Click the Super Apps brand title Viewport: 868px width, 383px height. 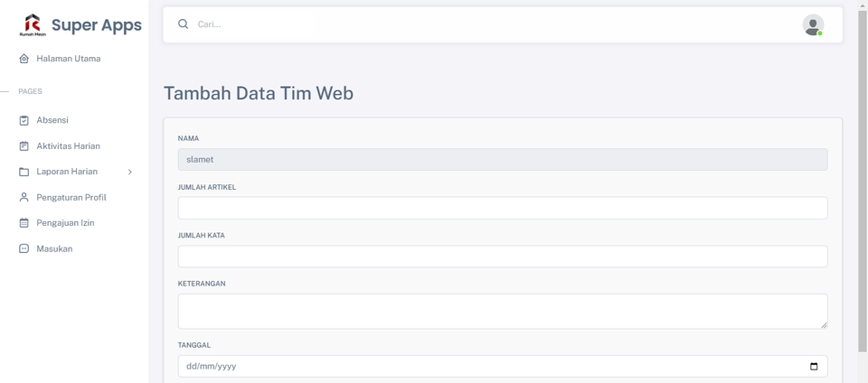click(x=97, y=25)
